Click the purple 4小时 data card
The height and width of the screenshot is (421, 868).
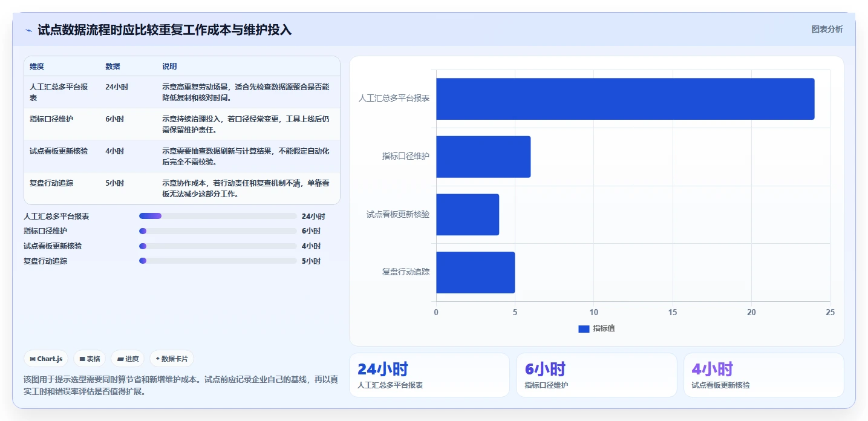click(764, 375)
